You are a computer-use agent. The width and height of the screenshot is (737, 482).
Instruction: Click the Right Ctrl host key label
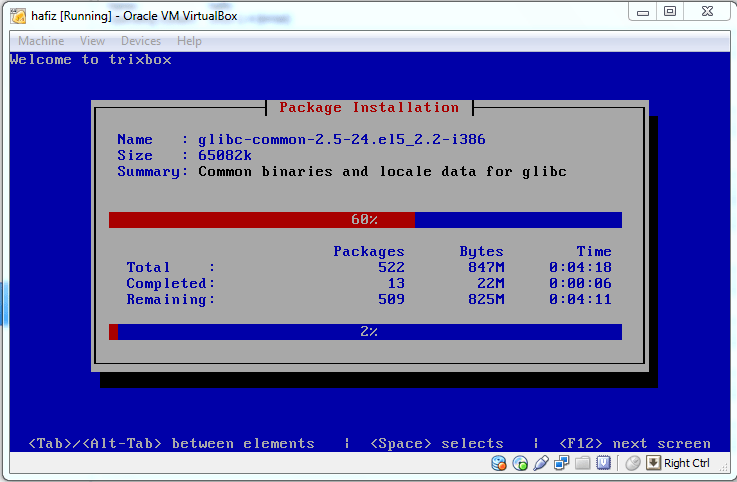click(687, 463)
